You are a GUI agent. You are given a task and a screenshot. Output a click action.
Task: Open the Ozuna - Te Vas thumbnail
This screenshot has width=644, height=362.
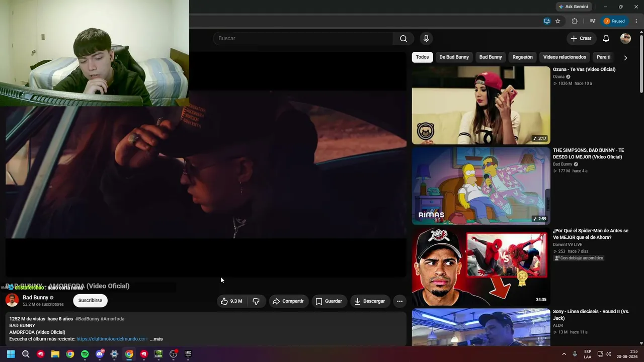click(481, 106)
